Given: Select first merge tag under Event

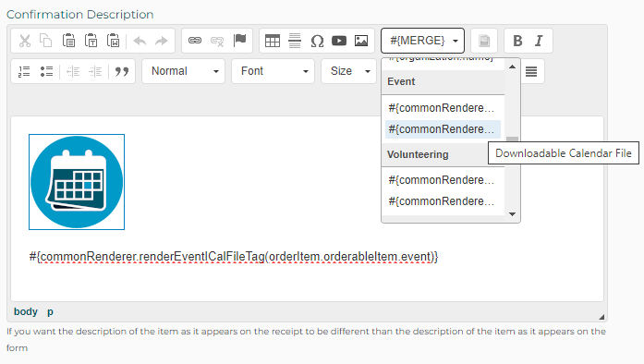Looking at the screenshot, I should point(442,108).
